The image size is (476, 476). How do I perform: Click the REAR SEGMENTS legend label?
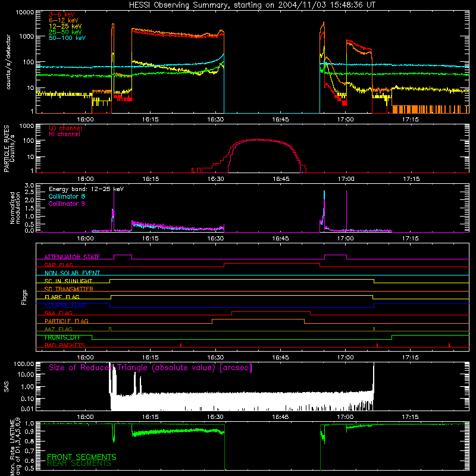[x=79, y=464]
